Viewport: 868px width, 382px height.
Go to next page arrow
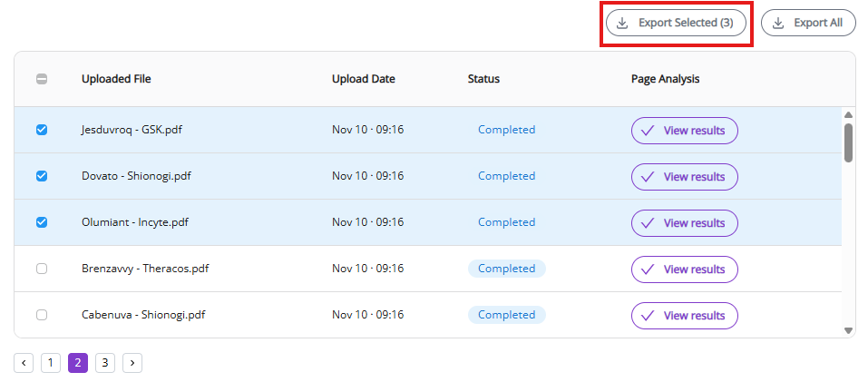coord(132,363)
